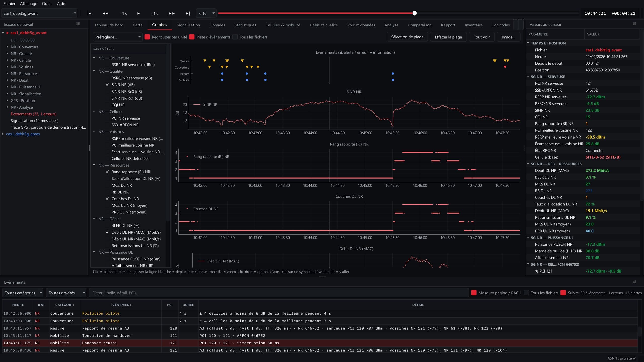The image size is (644, 362).
Task: Start playback with the play button
Action: pos(138,13)
